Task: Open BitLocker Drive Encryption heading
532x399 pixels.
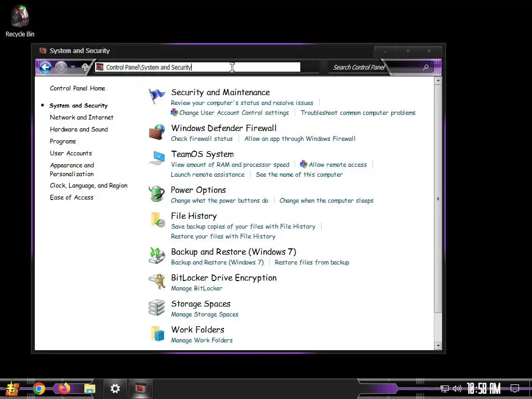Action: click(223, 278)
